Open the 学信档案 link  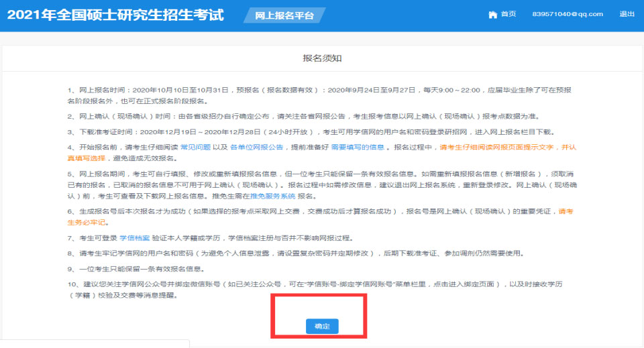135,238
